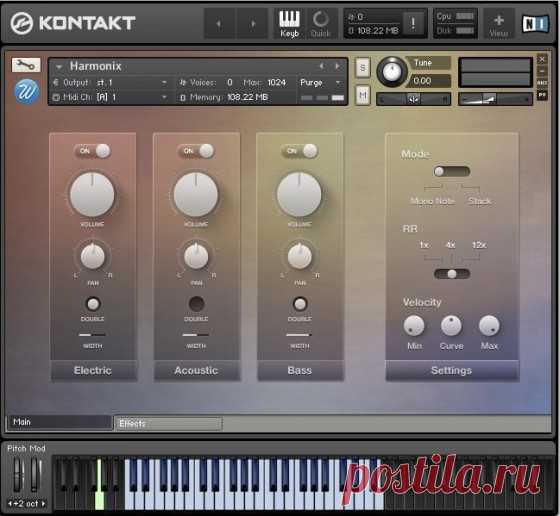Click the Velocity Min knob
Viewport: 560px width, 516px height.
click(x=414, y=326)
